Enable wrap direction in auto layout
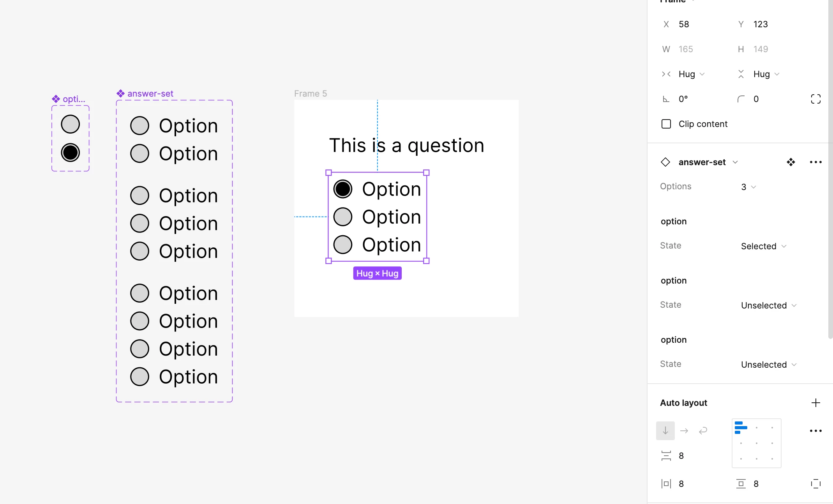The height and width of the screenshot is (504, 833). pyautogui.click(x=703, y=431)
